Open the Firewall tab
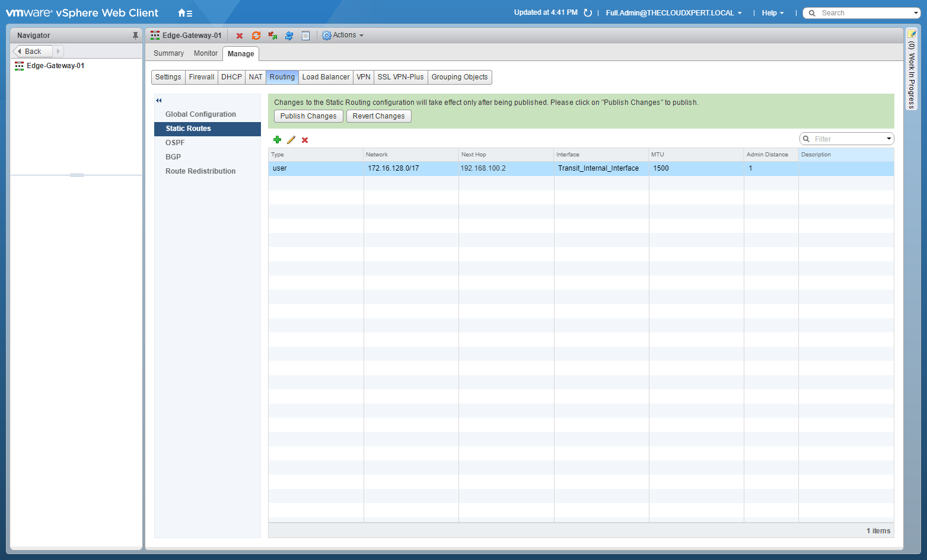The height and width of the screenshot is (560, 927). coord(202,77)
